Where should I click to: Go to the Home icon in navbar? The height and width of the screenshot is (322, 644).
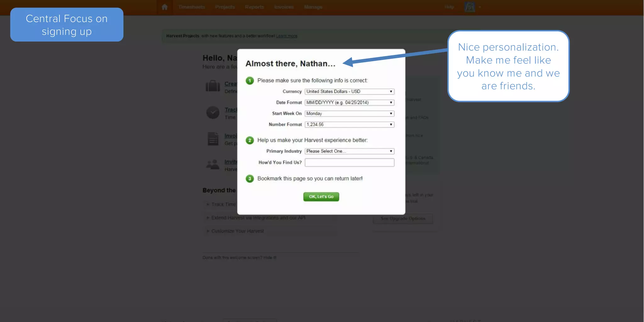coord(164,7)
